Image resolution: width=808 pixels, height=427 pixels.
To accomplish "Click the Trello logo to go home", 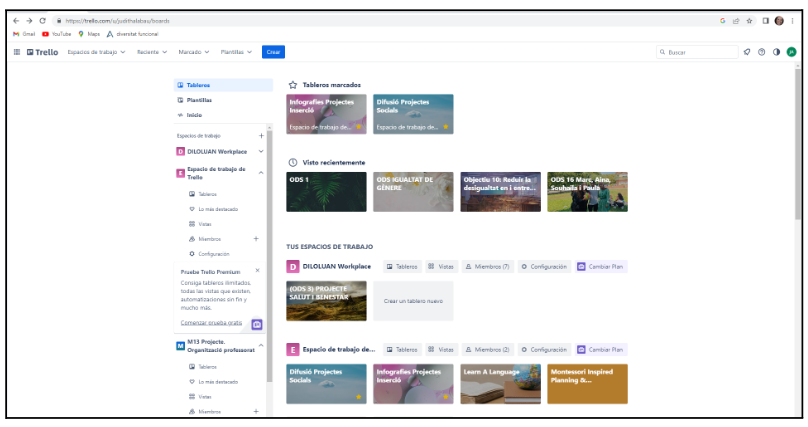I will click(42, 52).
